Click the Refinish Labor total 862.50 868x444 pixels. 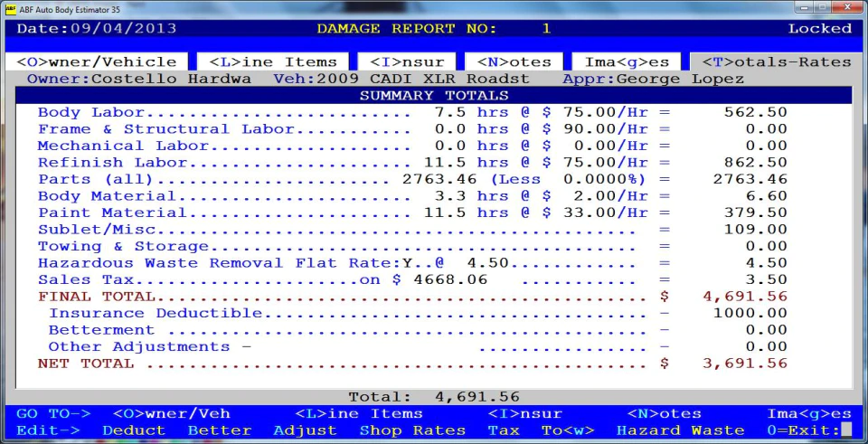tap(756, 163)
